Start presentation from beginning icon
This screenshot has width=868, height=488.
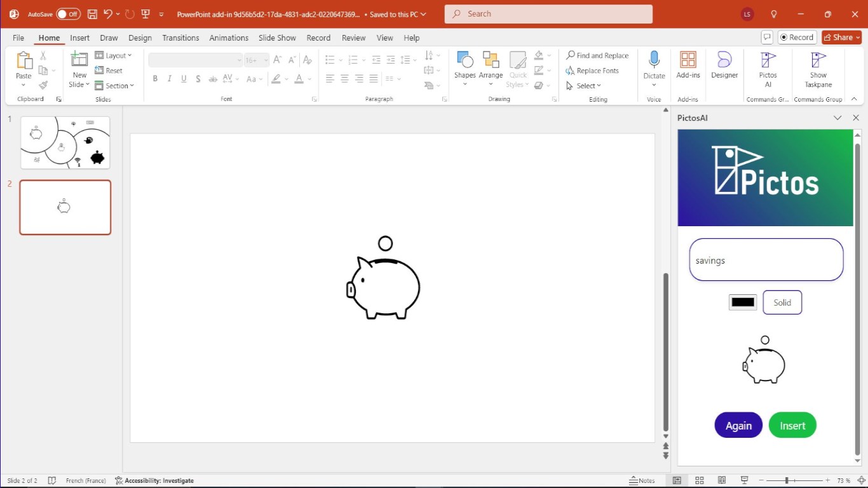pyautogui.click(x=146, y=14)
